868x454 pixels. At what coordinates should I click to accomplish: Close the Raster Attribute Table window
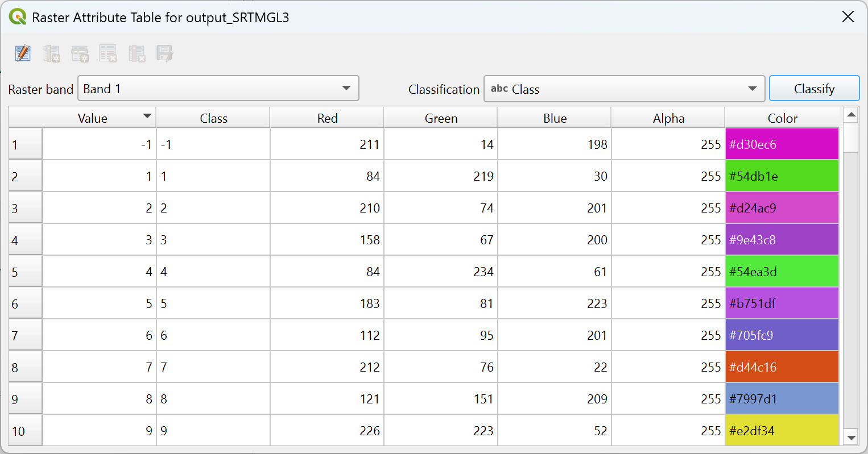(848, 17)
